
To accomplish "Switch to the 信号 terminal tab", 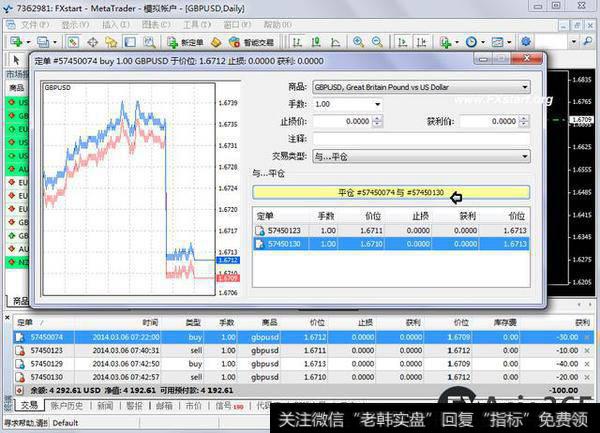I will click(229, 405).
